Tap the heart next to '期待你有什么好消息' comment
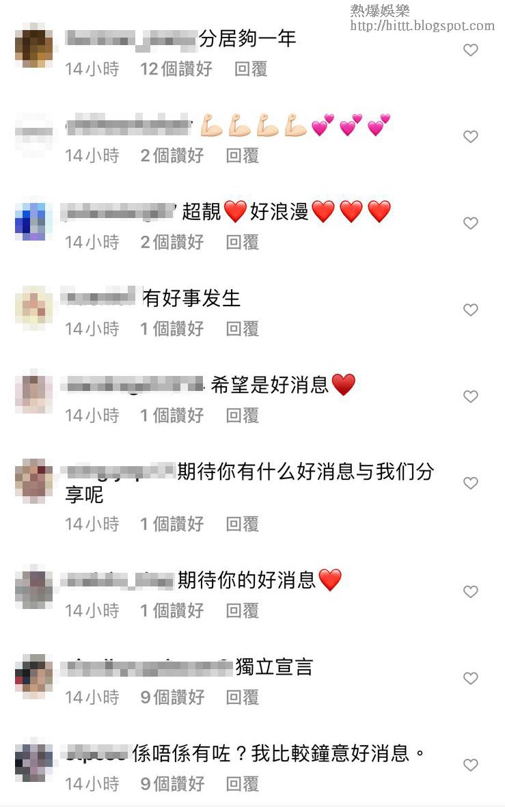 pos(470,483)
